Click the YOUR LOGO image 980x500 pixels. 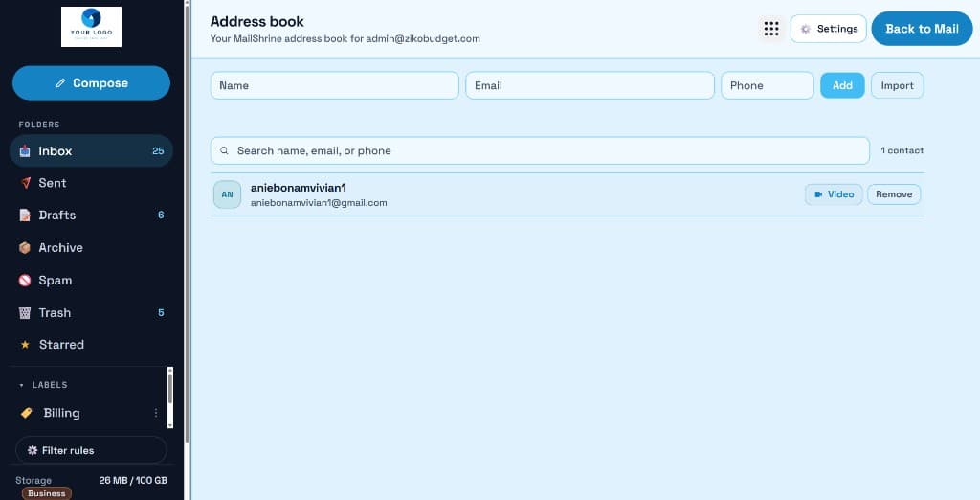click(91, 27)
